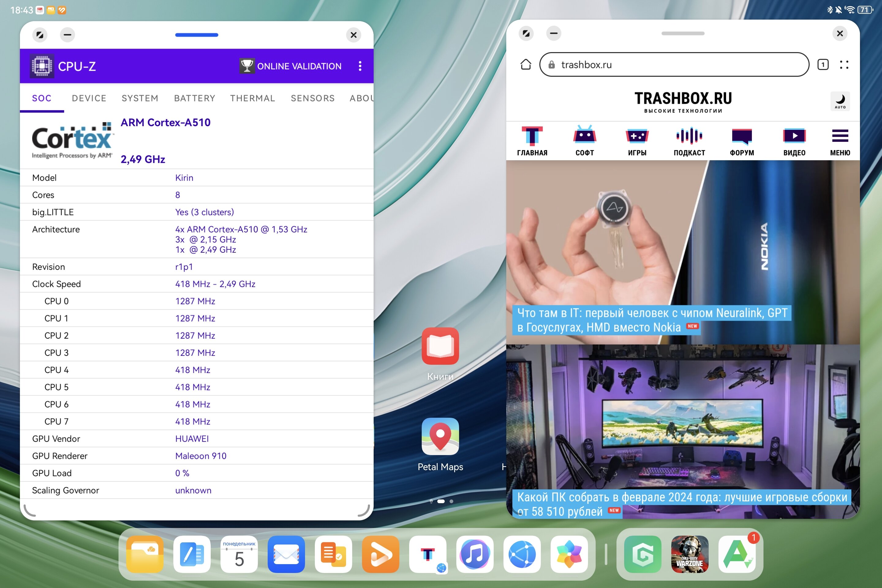Open the ВИДЕО section icon
882x588 pixels.
click(794, 141)
